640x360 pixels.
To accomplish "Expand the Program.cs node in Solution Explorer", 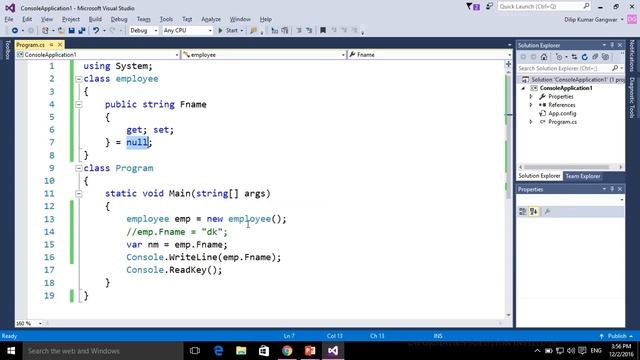I will [x=531, y=122].
